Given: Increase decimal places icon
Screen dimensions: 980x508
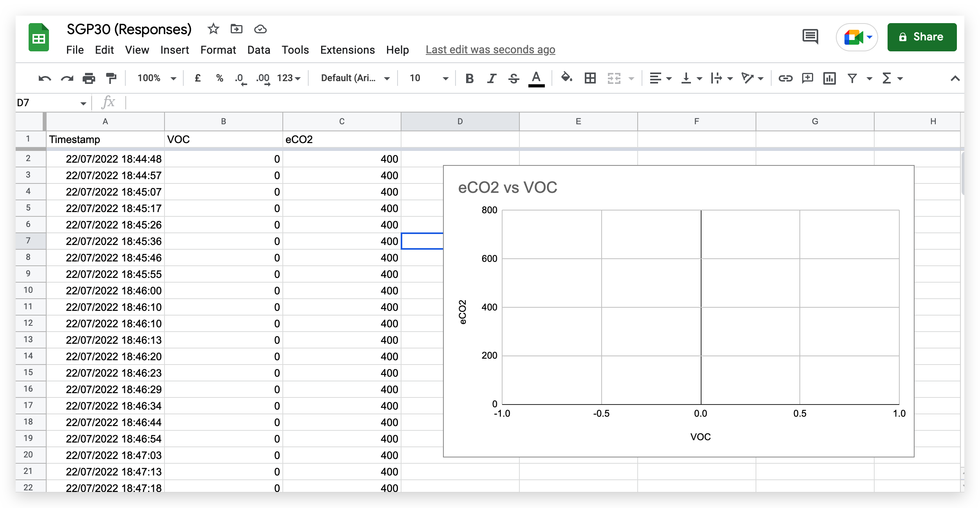Looking at the screenshot, I should click(263, 79).
